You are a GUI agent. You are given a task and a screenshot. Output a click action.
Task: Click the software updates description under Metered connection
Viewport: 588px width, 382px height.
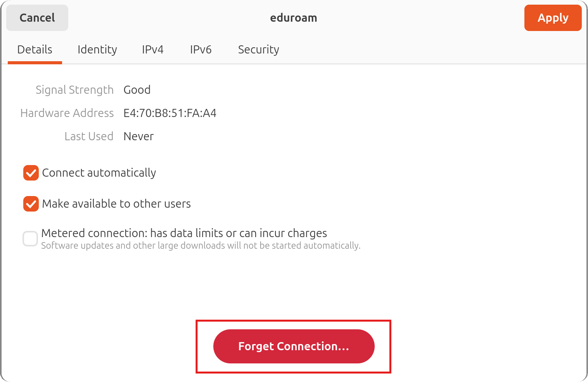[201, 246]
